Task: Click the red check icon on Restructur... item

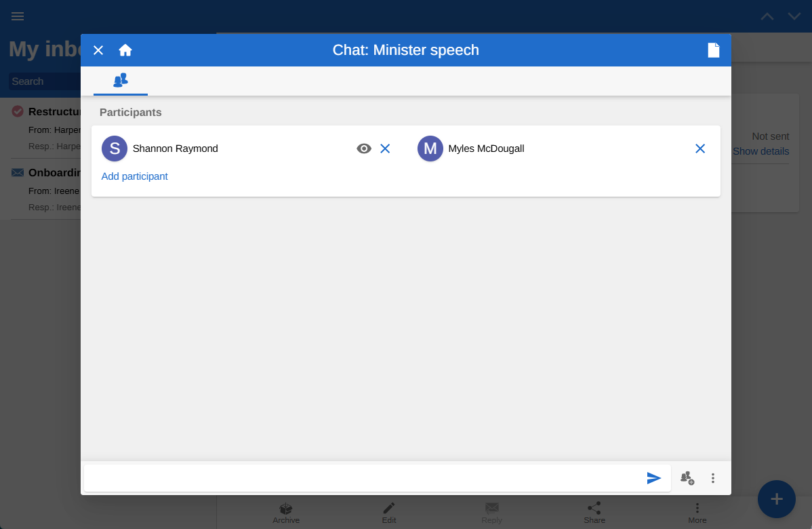Action: coord(18,111)
